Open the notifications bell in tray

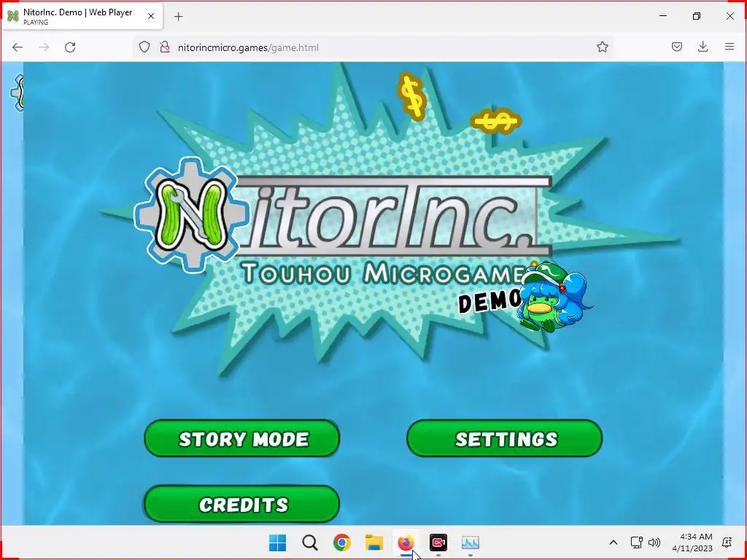pyautogui.click(x=727, y=542)
